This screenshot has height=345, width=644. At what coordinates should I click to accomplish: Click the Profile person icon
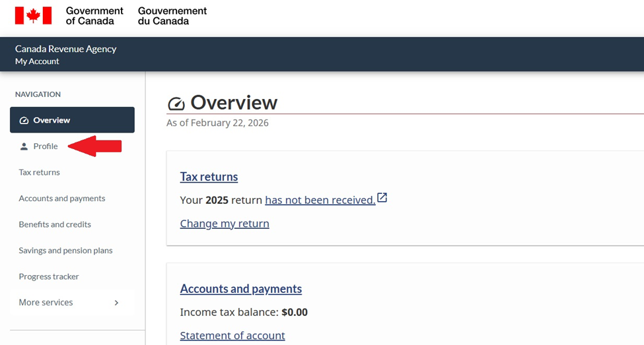(x=24, y=146)
